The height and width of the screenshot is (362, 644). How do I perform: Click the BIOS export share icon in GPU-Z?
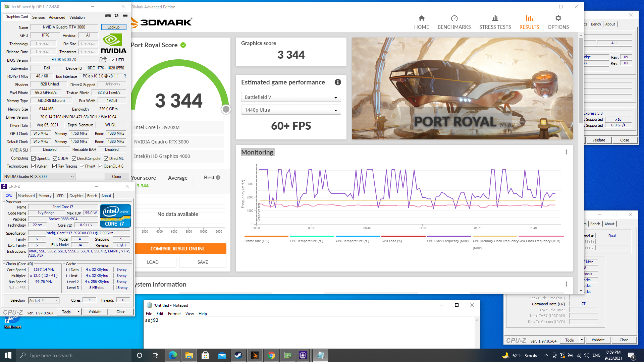pyautogui.click(x=103, y=60)
